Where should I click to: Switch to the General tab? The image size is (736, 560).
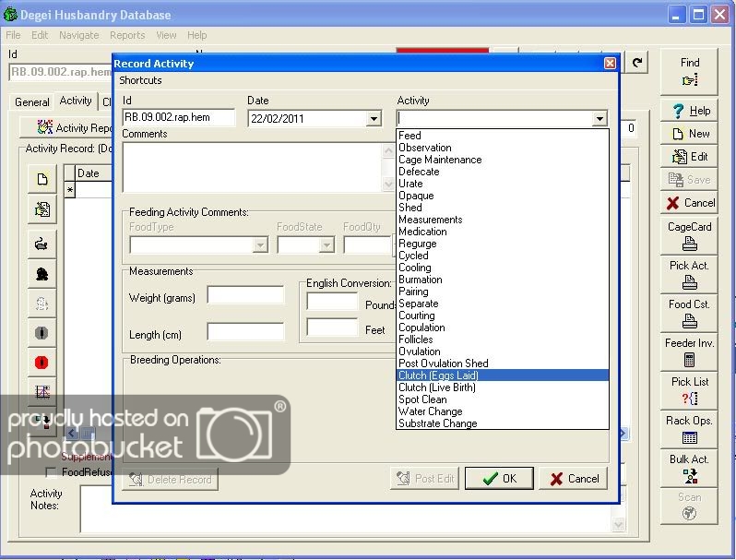click(x=32, y=102)
